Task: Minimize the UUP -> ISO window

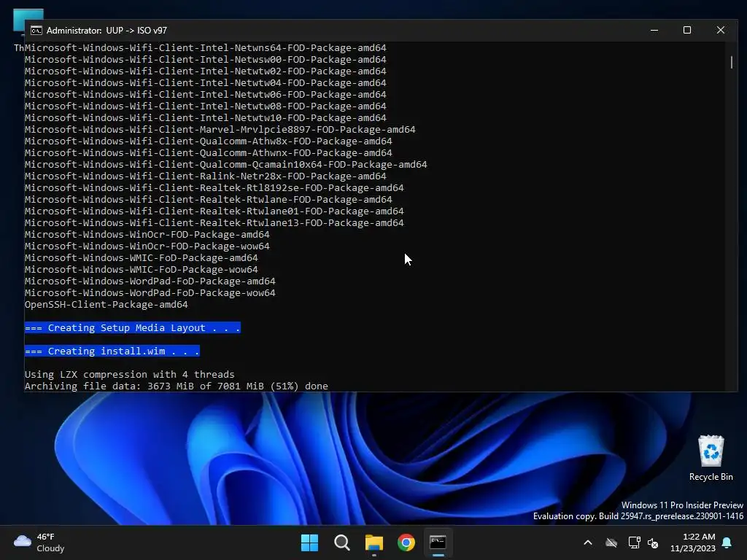Action: 654,30
